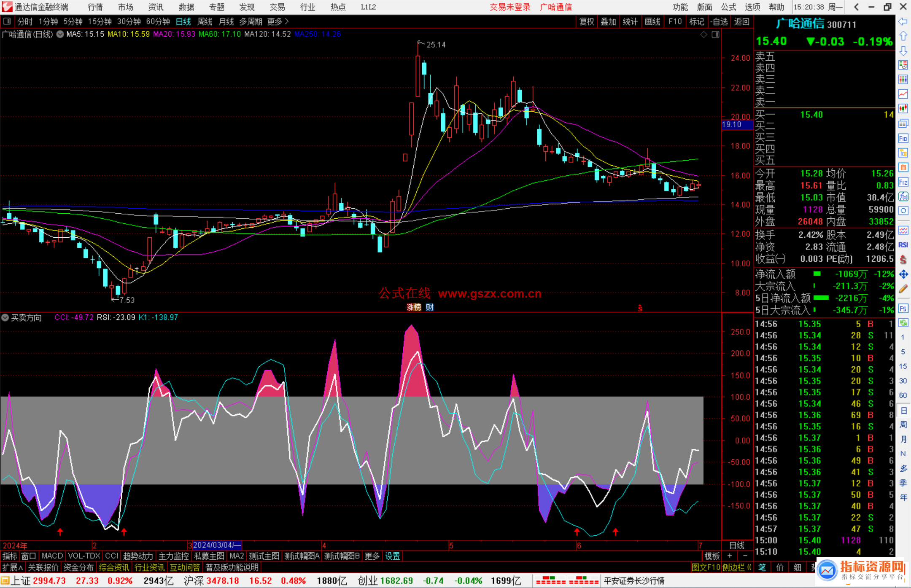Click the 2024/03/04 date marker on timeline
The image size is (911, 588).
tap(217, 545)
